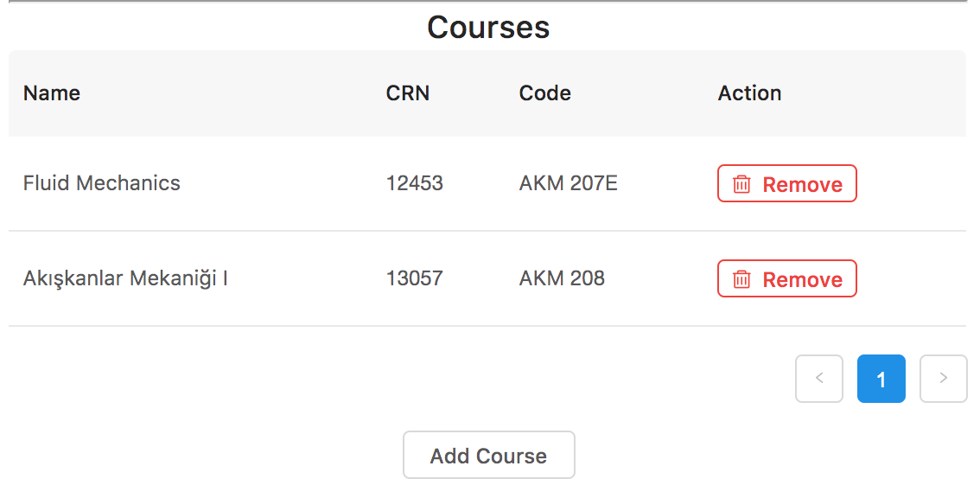Select the Akışkanlar Mekaniği I name cell
980x498 pixels.
coord(125,278)
